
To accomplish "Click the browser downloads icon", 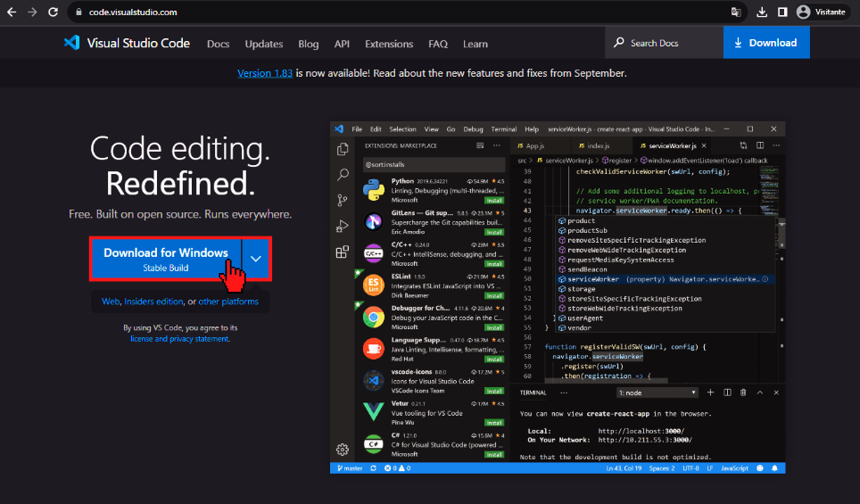I will (762, 12).
